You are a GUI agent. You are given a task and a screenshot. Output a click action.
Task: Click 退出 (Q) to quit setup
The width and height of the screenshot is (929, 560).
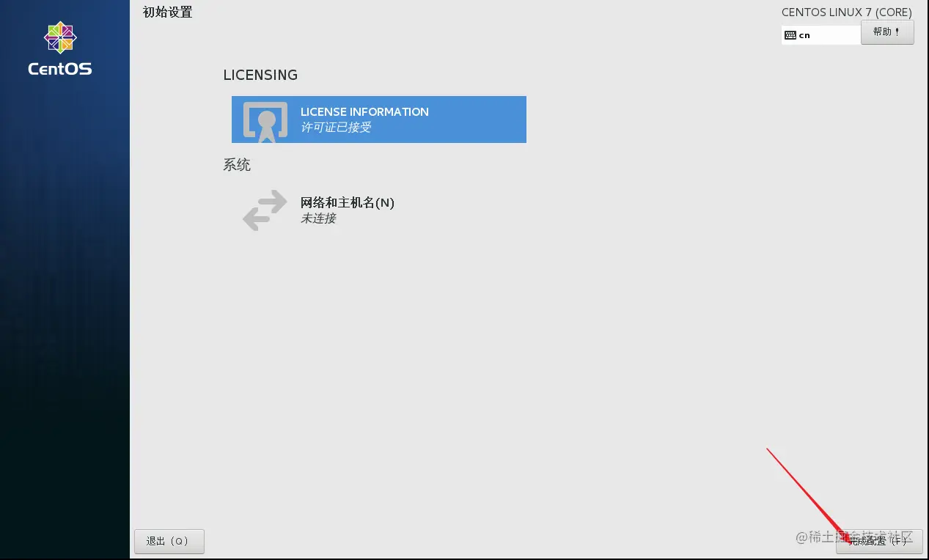(x=169, y=542)
